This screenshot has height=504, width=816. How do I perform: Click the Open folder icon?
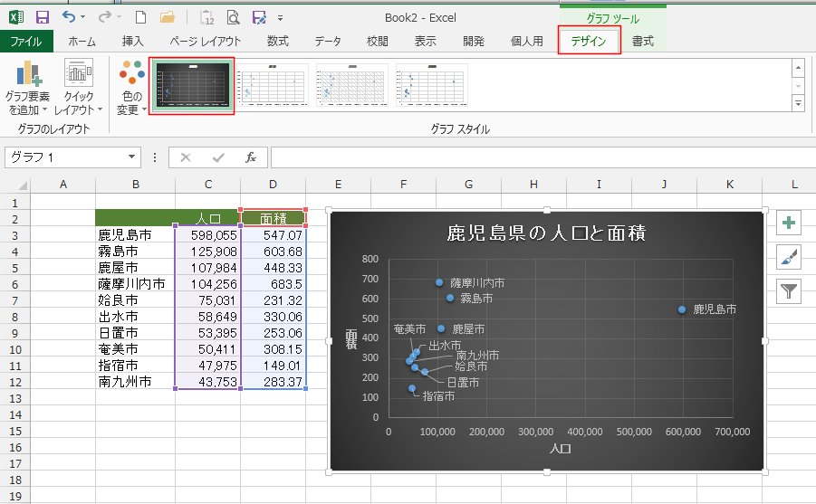pyautogui.click(x=168, y=17)
